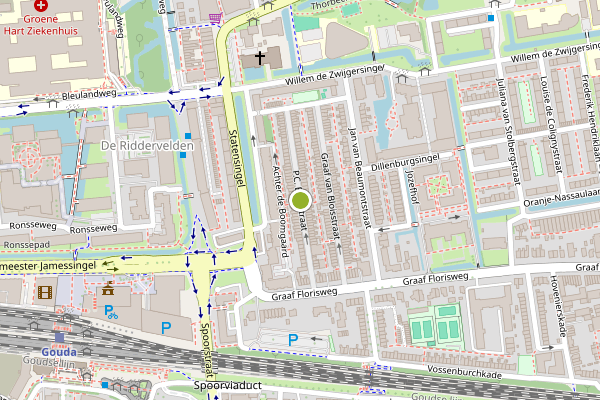
Task: Click the Spoorviaduct label
Action: 228,385
